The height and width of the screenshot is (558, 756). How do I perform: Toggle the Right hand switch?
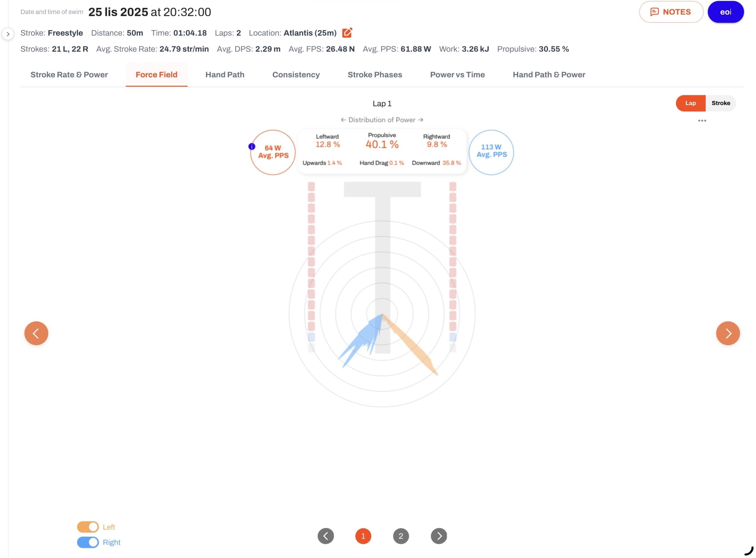click(x=88, y=542)
